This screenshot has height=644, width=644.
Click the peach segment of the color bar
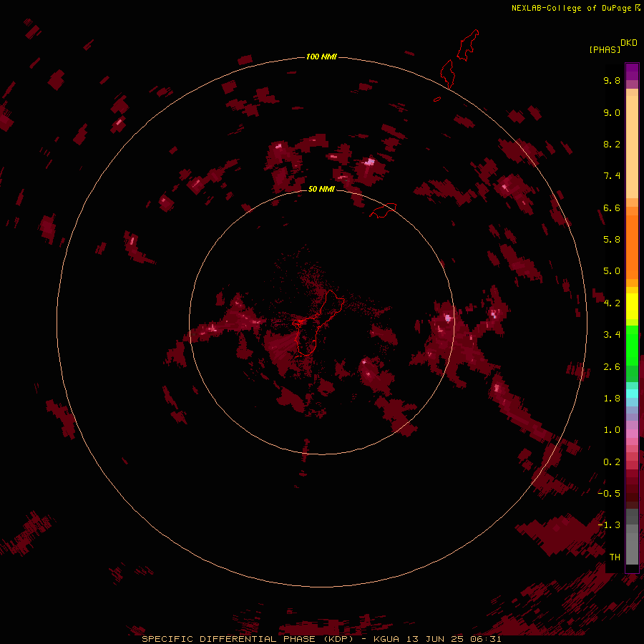coord(632,147)
